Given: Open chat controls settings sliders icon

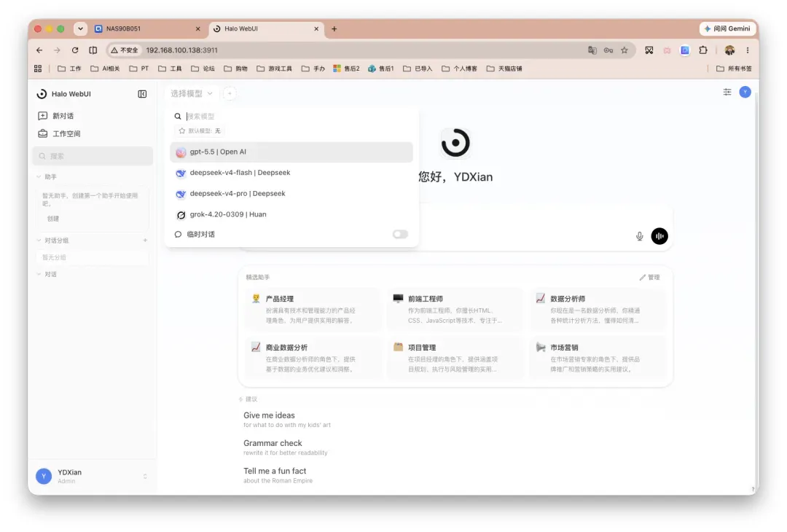Looking at the screenshot, I should coord(727,92).
